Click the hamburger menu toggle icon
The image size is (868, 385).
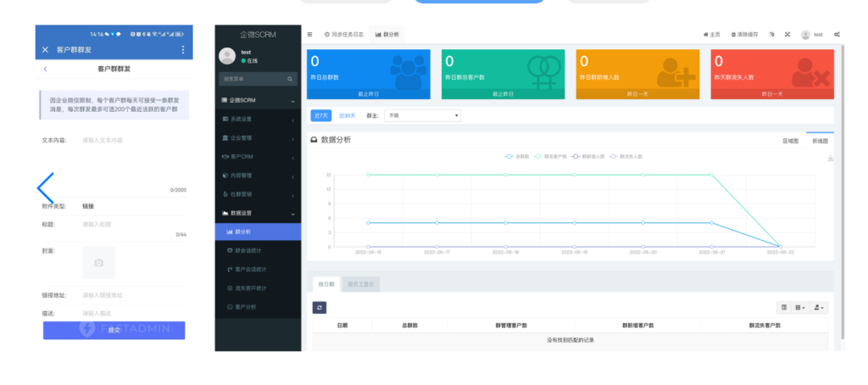[x=309, y=35]
